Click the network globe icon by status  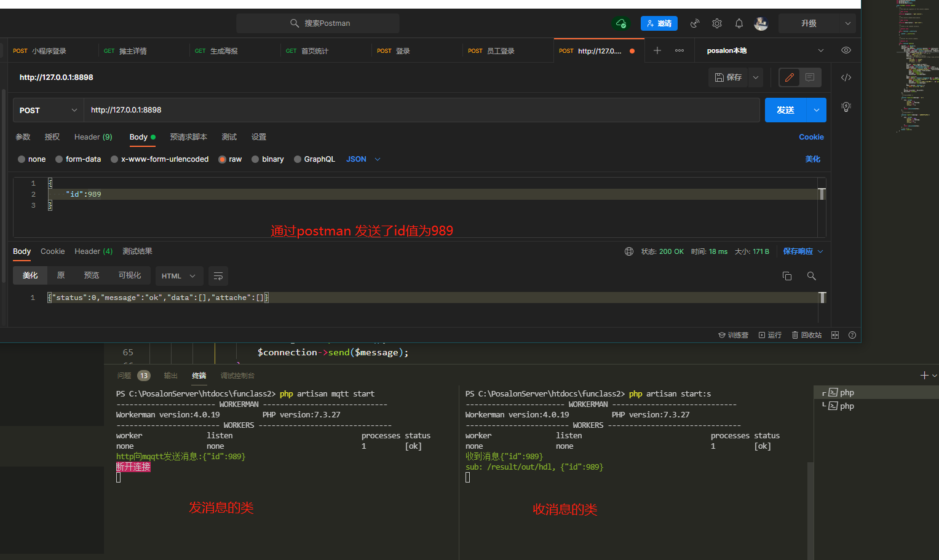pos(629,251)
